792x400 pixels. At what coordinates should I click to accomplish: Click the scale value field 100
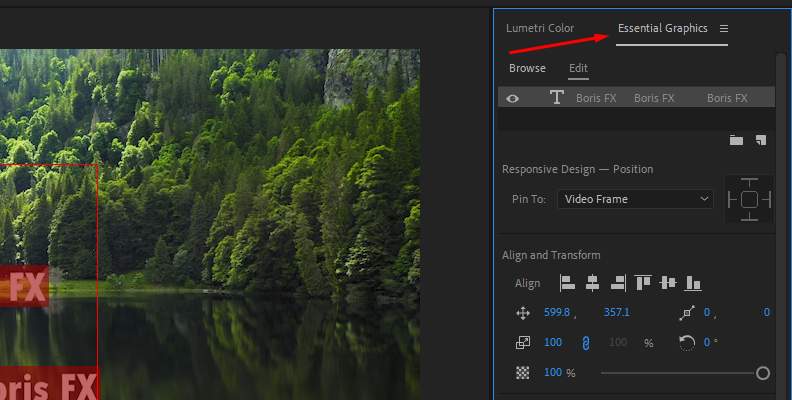pyautogui.click(x=553, y=343)
